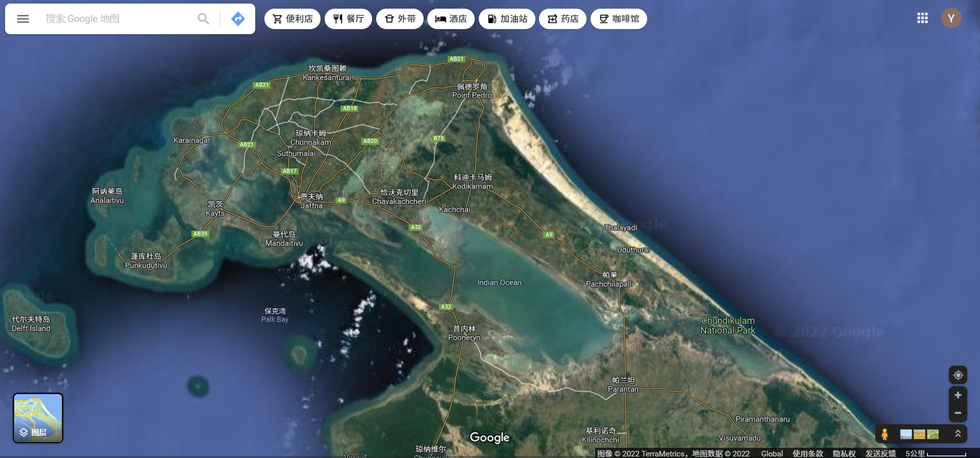The width and height of the screenshot is (980, 458).
Task: Toggle the 5公里 scale bar units
Action: click(x=936, y=453)
